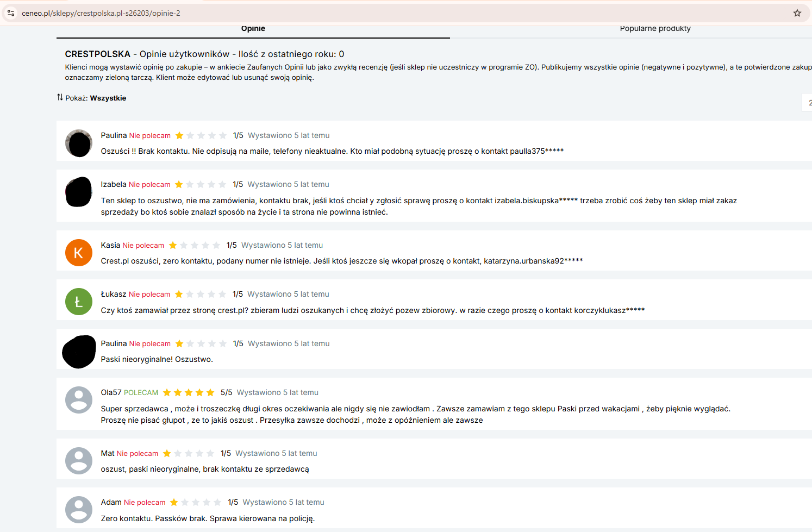Click Adam's default gray avatar
Image resolution: width=812 pixels, height=532 pixels.
tap(79, 510)
